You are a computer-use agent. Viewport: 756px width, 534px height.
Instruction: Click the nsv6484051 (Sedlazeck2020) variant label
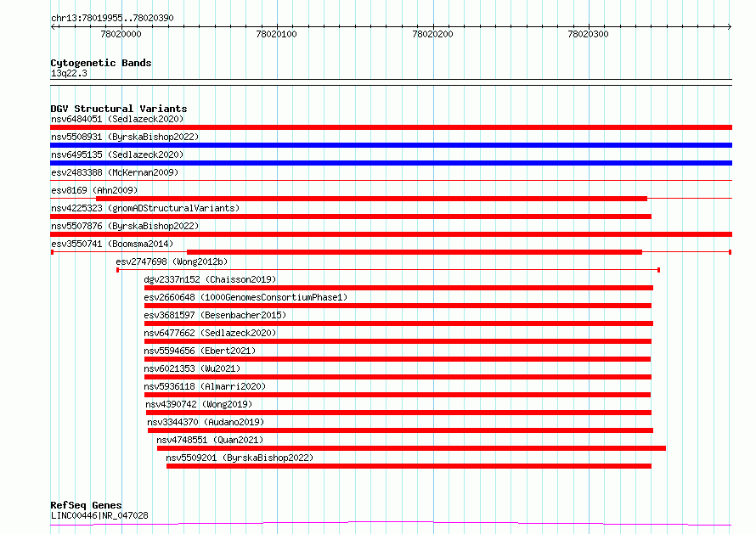tap(117, 119)
